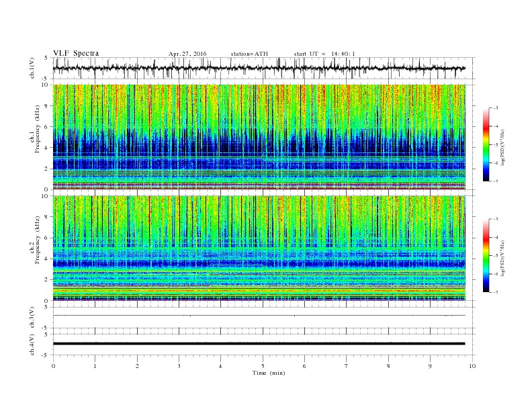This screenshot has width=532, height=411.
Task: Click the "10" tick on the time axis
Action: coord(472,366)
